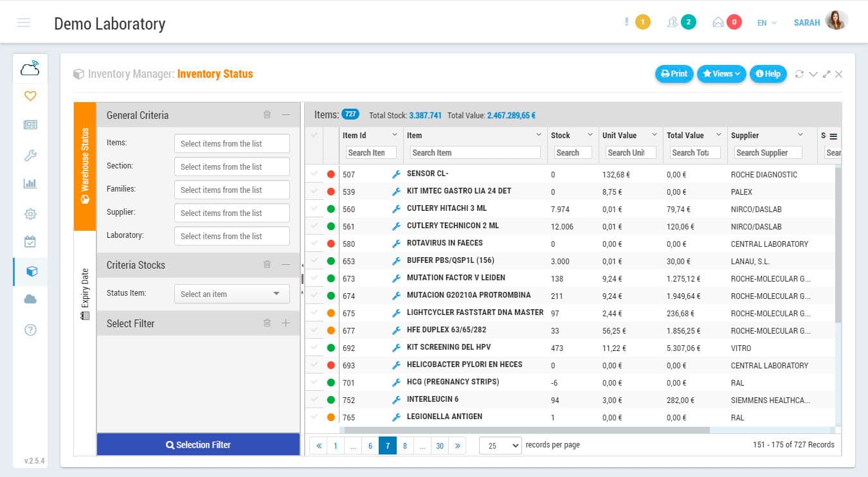The width and height of the screenshot is (868, 477).
Task: Click the Supplier field in General Criteria
Action: pos(231,213)
